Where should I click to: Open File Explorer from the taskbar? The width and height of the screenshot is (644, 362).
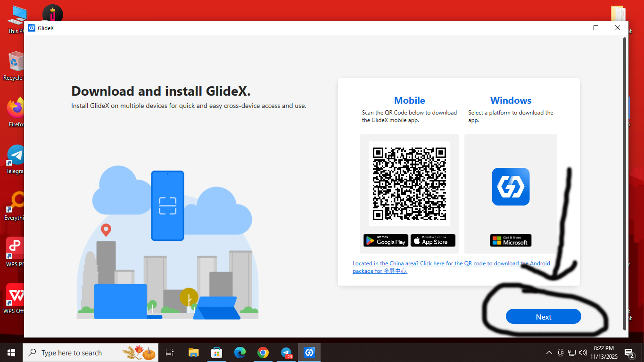click(x=194, y=353)
